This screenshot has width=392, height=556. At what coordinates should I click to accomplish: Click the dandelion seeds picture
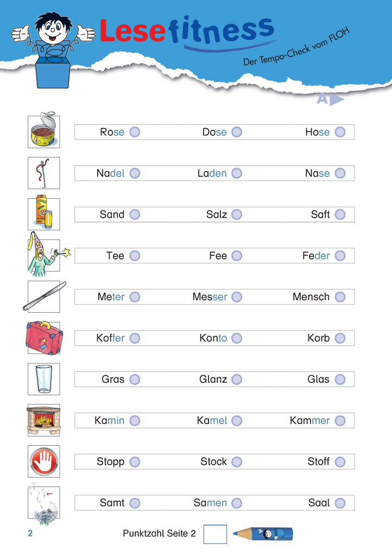(43, 503)
